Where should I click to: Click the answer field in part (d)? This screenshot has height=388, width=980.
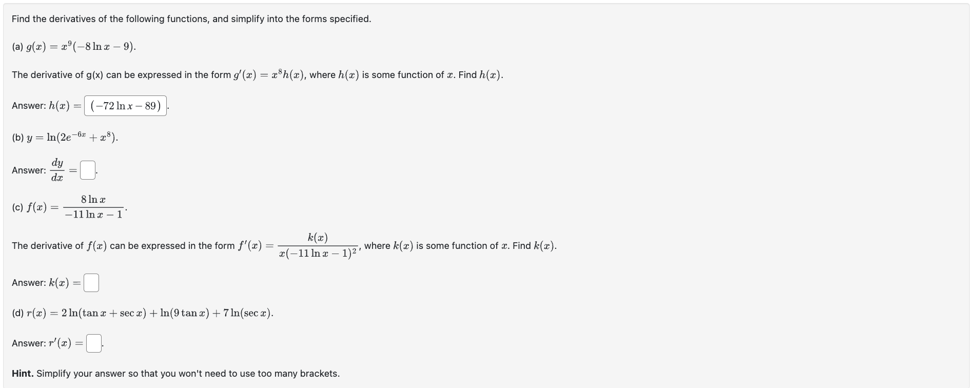pyautogui.click(x=94, y=343)
